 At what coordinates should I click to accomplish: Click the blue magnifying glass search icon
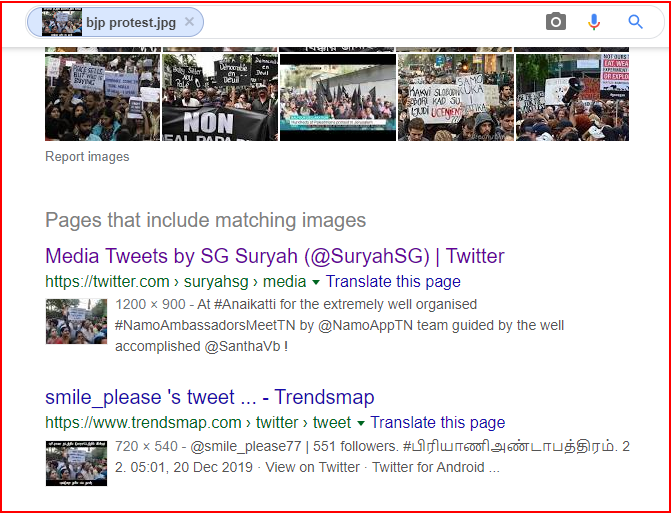[635, 21]
